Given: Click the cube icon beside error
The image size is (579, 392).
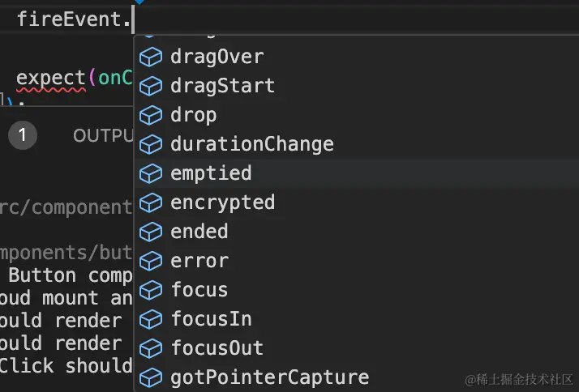Looking at the screenshot, I should [x=151, y=261].
